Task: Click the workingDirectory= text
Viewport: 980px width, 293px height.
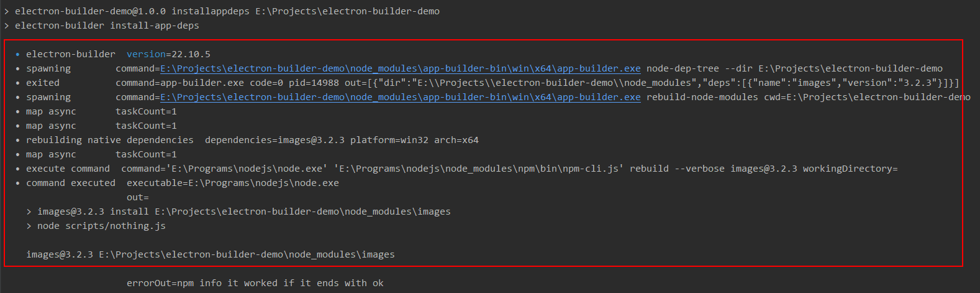Action: [x=850, y=169]
